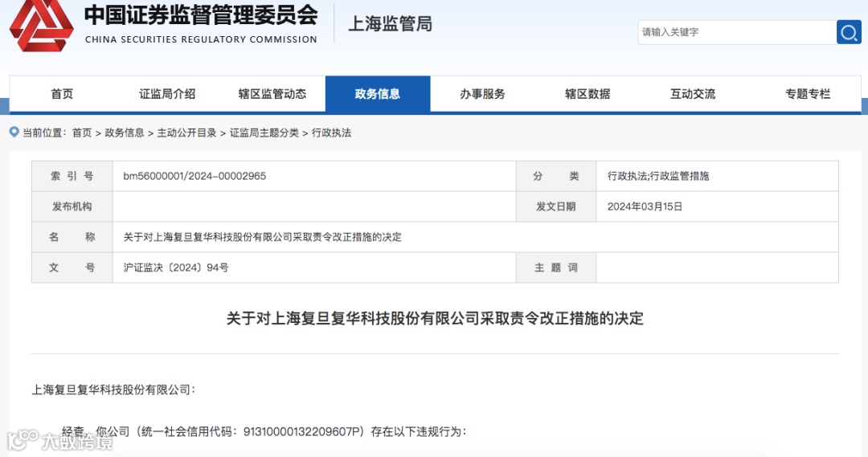Open the 互动交流 navigation tab
This screenshot has width=868, height=457.
(x=693, y=94)
